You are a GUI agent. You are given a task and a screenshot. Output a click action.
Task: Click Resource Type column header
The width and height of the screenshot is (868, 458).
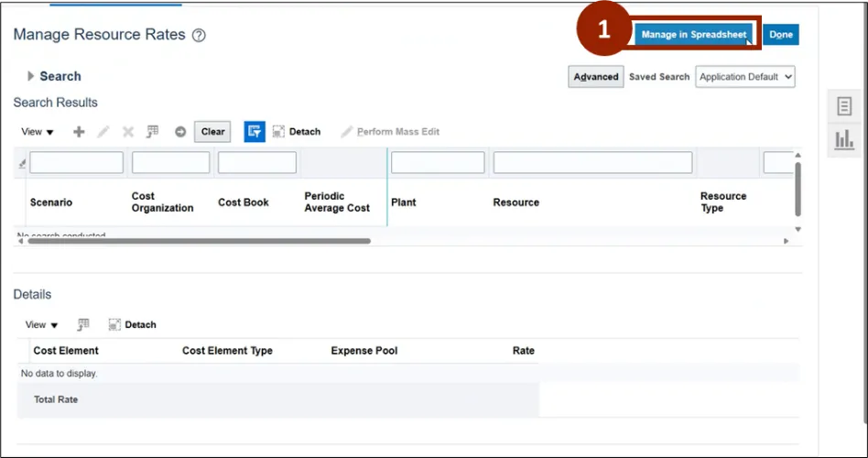pos(723,202)
